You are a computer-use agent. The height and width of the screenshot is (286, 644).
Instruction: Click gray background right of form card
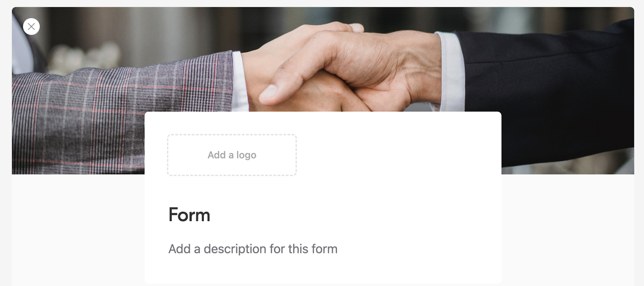pos(568,230)
